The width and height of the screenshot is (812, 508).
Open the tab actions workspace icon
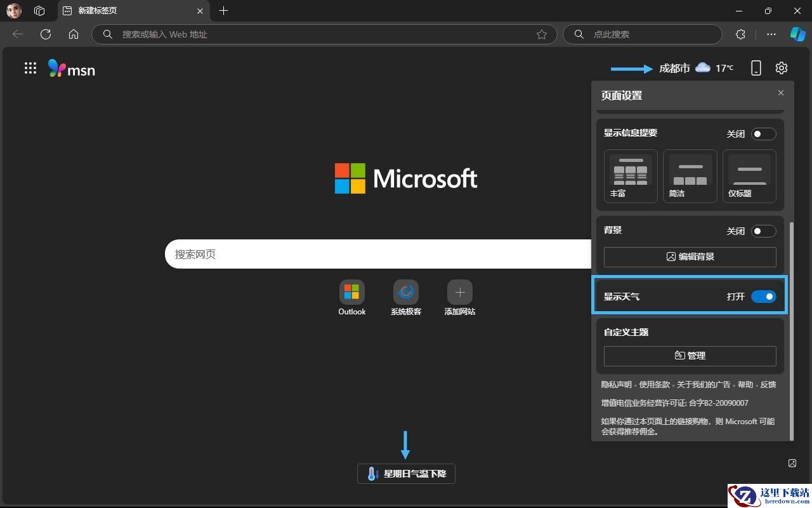[x=39, y=11]
